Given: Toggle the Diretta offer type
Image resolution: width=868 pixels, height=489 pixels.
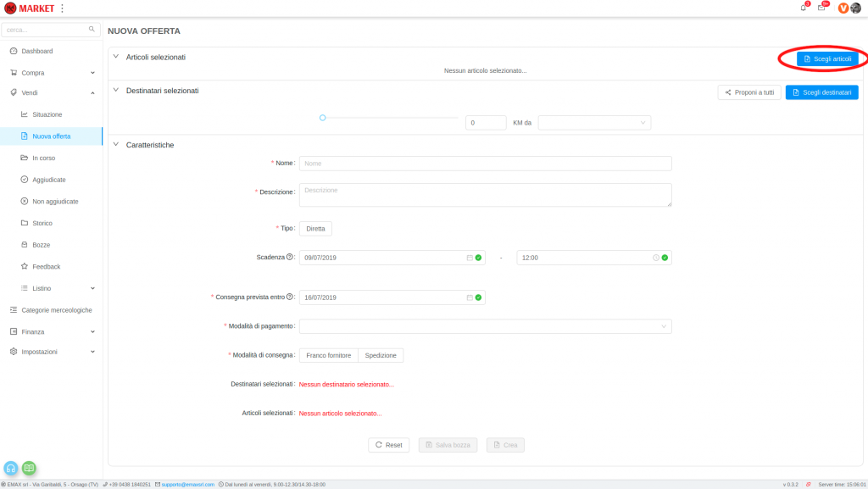Looking at the screenshot, I should tap(315, 228).
